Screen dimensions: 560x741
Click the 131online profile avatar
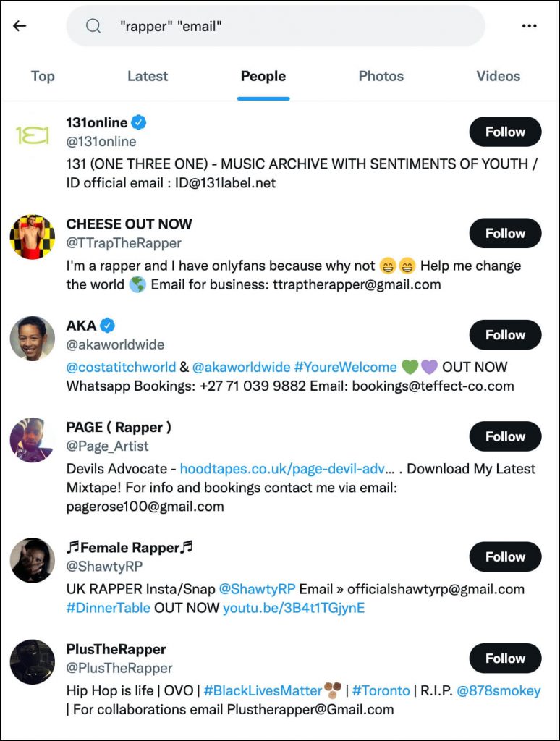click(x=33, y=135)
